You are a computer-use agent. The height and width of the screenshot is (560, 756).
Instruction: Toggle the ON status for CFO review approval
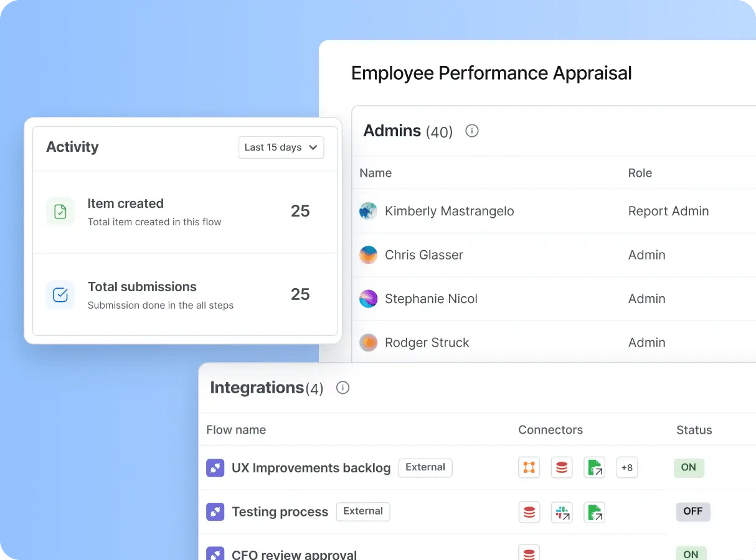tap(691, 553)
